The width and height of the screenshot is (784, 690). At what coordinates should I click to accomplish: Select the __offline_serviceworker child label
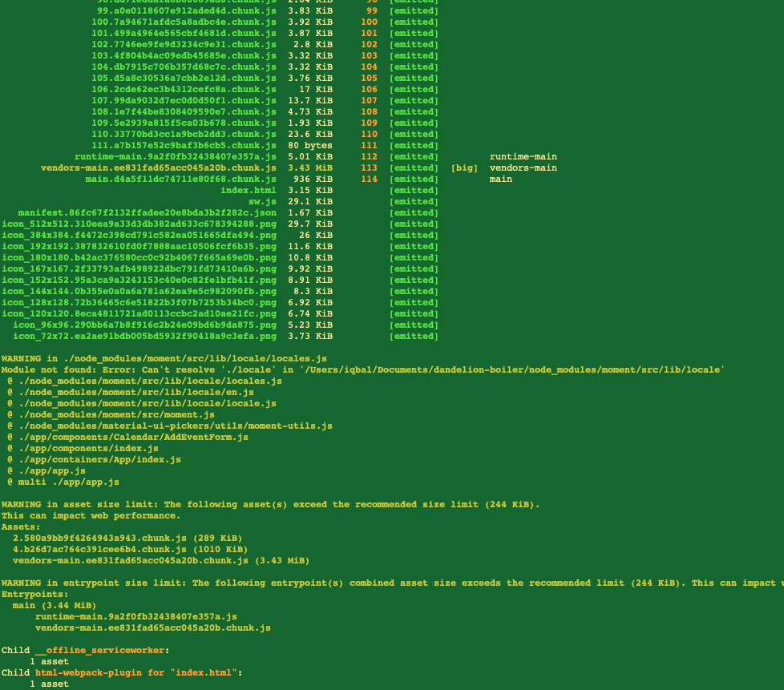(x=100, y=650)
